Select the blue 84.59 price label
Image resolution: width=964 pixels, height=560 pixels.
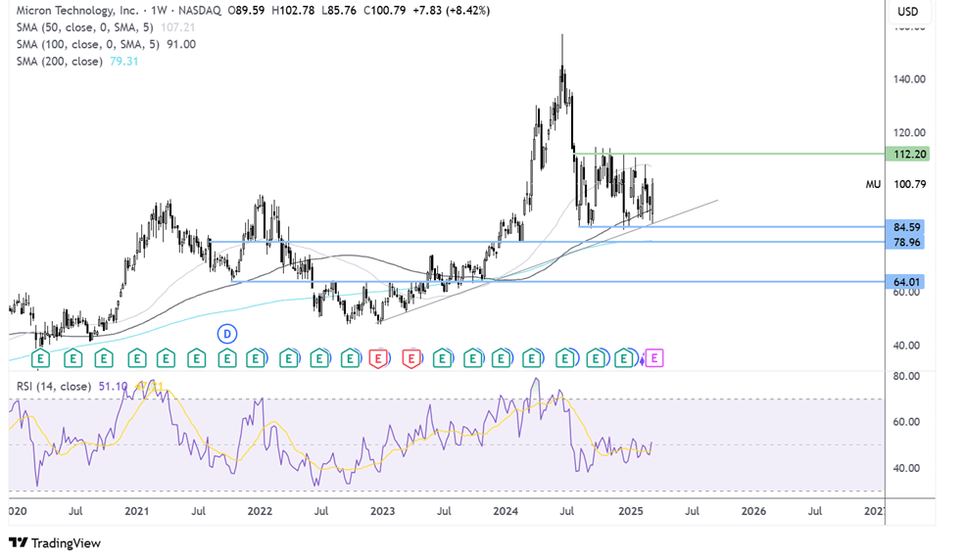tap(905, 227)
